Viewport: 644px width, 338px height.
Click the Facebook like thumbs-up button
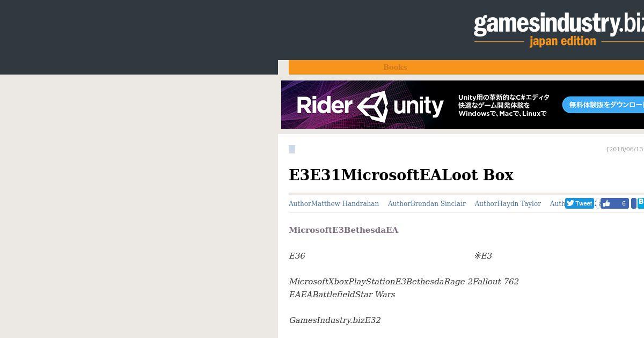tap(614, 203)
